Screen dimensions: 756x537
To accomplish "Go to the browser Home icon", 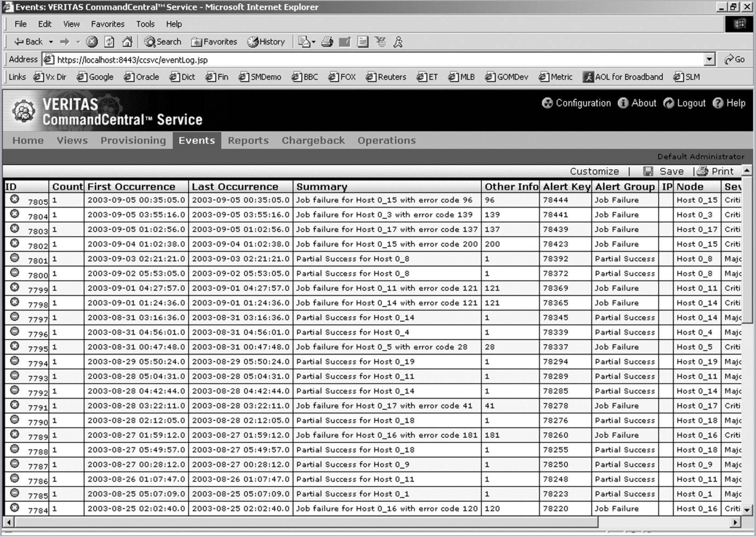I will tap(127, 42).
